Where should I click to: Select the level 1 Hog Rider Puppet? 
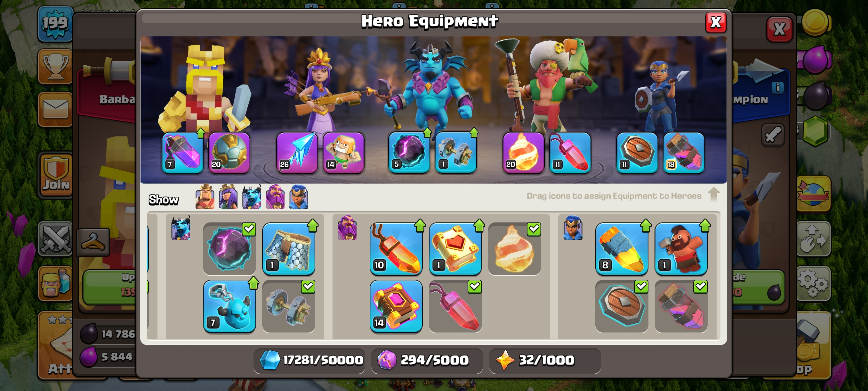tap(681, 249)
